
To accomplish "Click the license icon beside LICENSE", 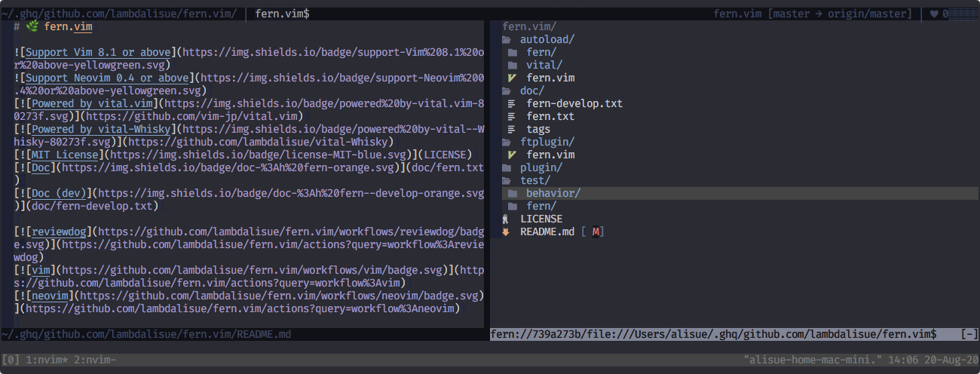I will click(506, 219).
